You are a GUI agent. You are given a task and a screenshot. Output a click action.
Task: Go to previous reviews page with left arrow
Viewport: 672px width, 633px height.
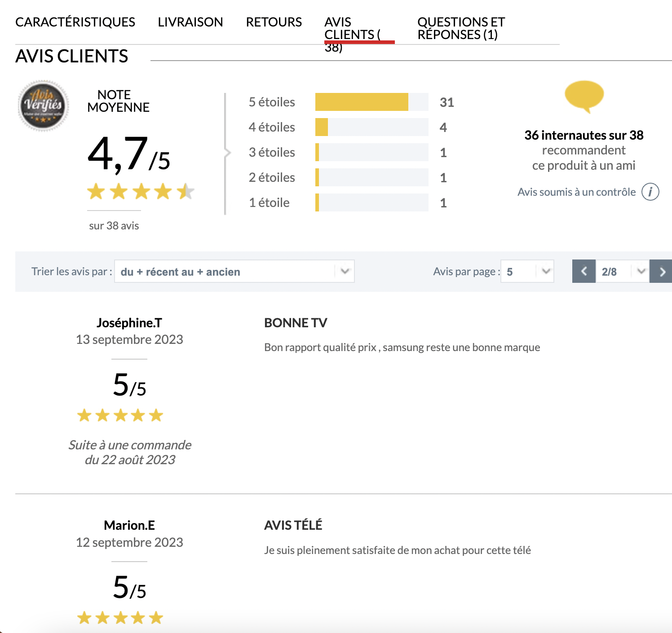[x=584, y=271]
